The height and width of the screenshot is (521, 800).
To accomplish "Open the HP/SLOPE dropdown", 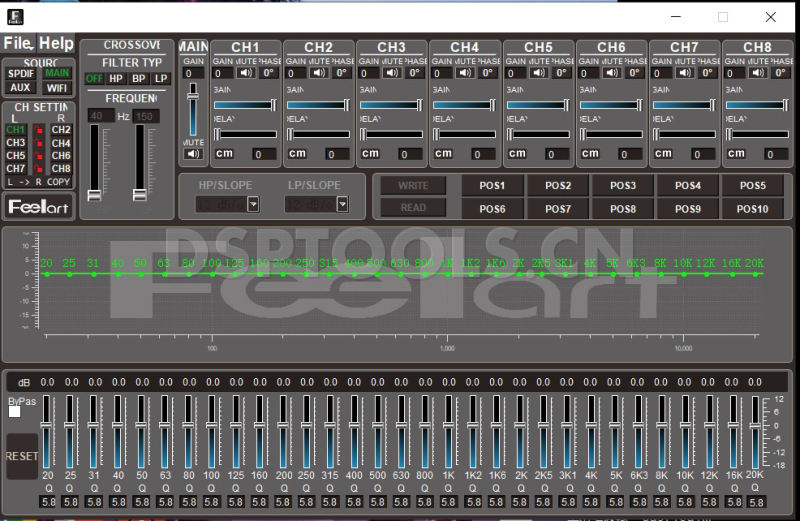I will [x=253, y=204].
